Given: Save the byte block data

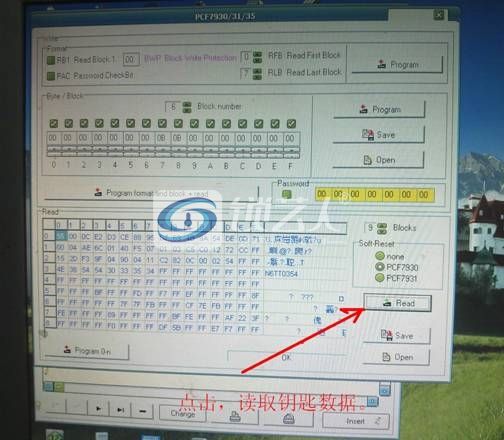Looking at the screenshot, I should pyautogui.click(x=379, y=135).
